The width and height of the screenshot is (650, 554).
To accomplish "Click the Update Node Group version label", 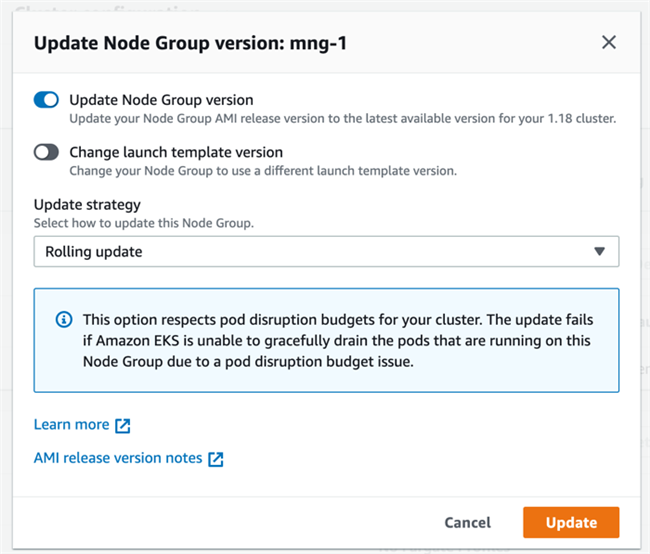I will [161, 100].
